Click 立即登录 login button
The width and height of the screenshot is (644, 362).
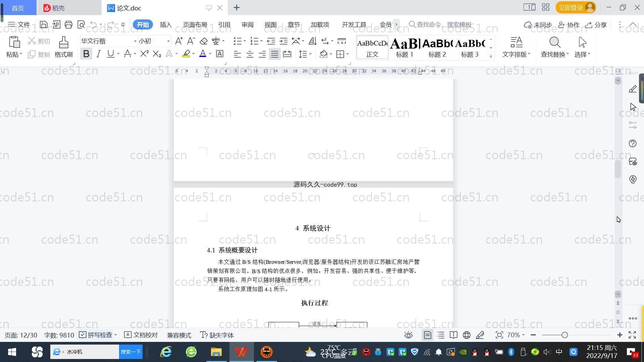[576, 7]
